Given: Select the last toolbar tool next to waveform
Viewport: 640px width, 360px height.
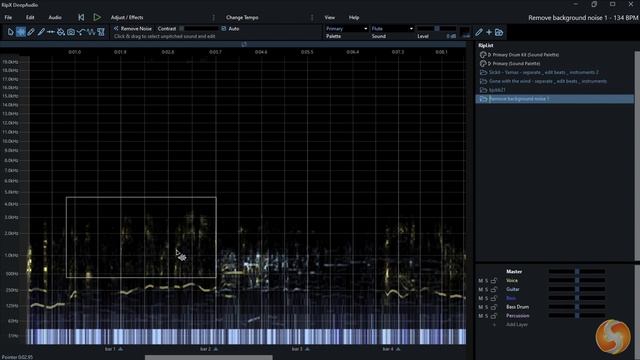Looking at the screenshot, I should pyautogui.click(x=101, y=32).
